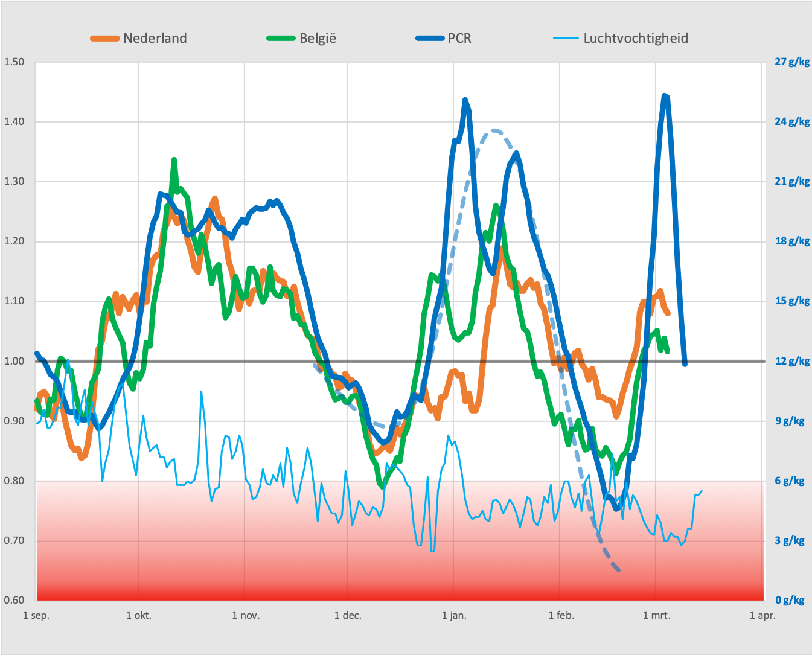
Task: Click the 24 g/kg right axis label
Action: point(792,121)
